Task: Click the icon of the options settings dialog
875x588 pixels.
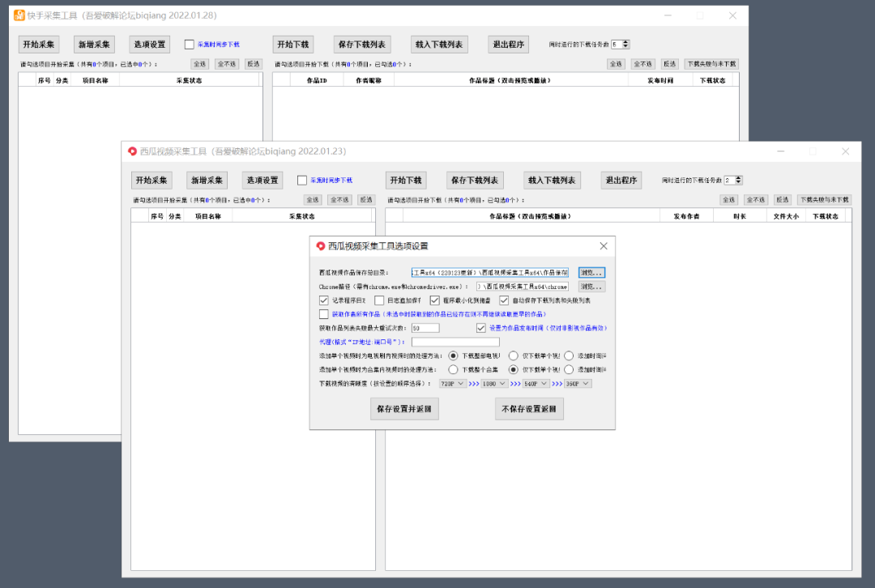Action: 320,246
